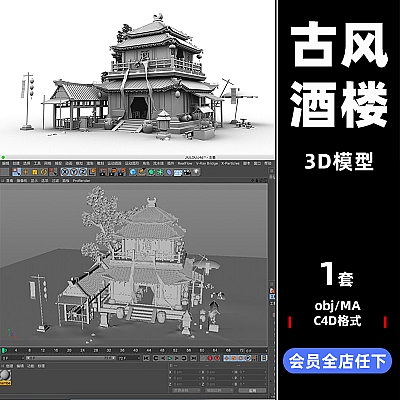Toggle parameter keyframe recording
Screen dimensions: 400x400
tap(248, 358)
